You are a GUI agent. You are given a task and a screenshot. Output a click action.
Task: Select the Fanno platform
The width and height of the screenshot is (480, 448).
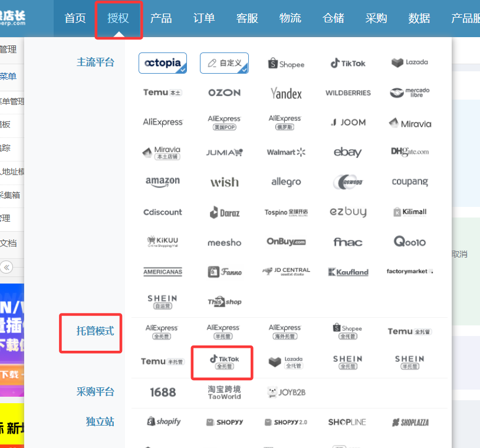click(x=225, y=271)
